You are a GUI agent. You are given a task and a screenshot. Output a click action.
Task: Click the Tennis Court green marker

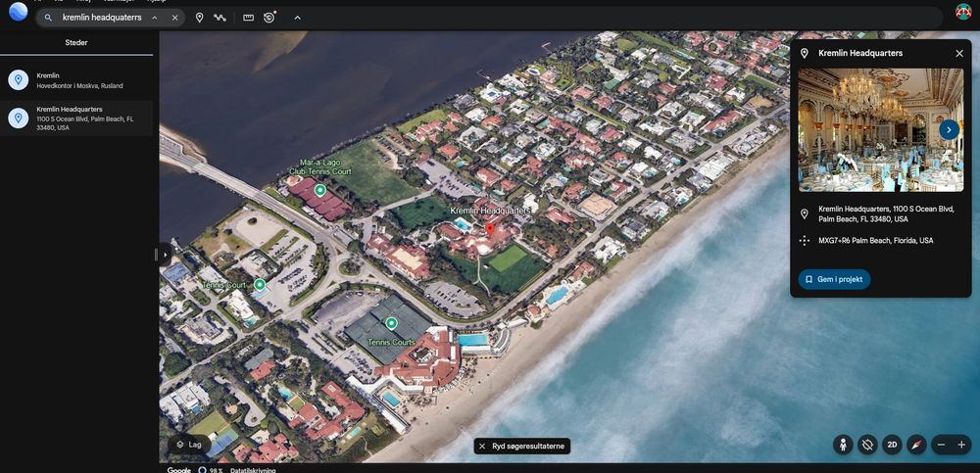coord(260,285)
